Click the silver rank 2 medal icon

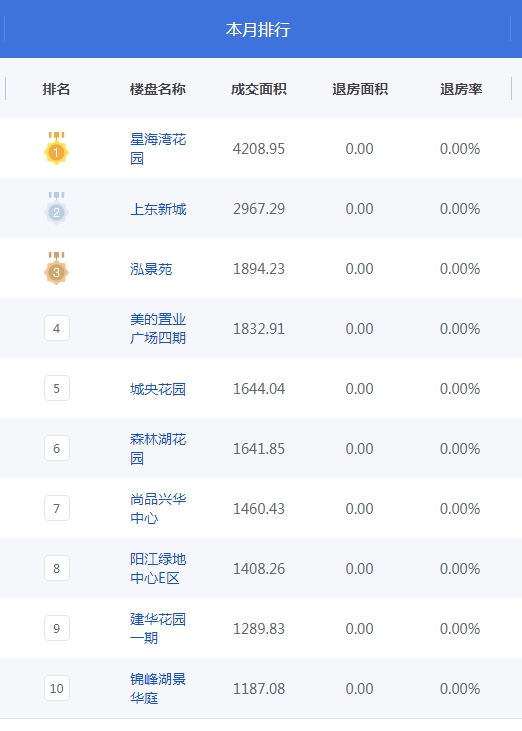pos(56,208)
